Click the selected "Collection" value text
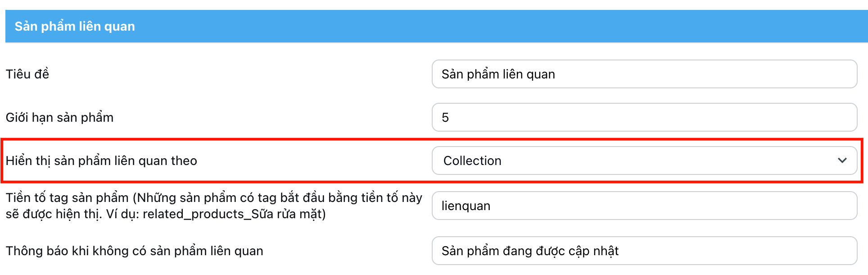This screenshot has height=275, width=868. [x=472, y=160]
